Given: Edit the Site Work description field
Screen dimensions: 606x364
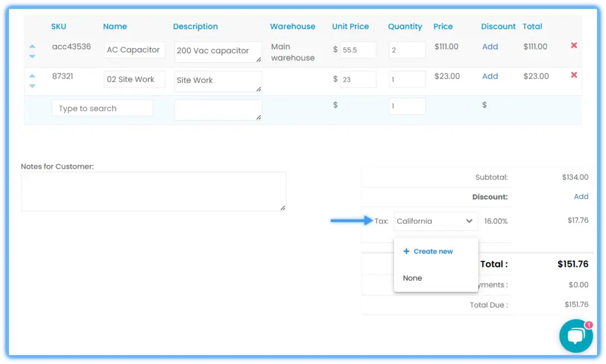Looking at the screenshot, I should click(218, 81).
